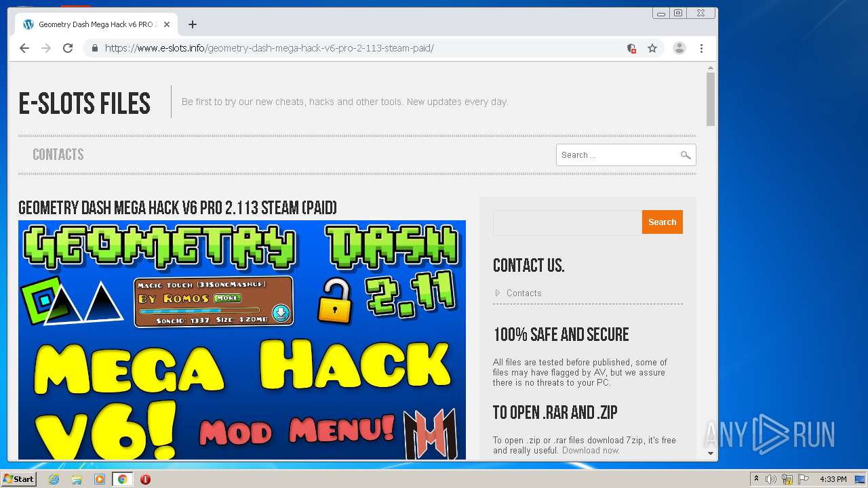Image resolution: width=868 pixels, height=488 pixels.
Task: Open Windows Media Player from taskbar
Action: click(100, 479)
